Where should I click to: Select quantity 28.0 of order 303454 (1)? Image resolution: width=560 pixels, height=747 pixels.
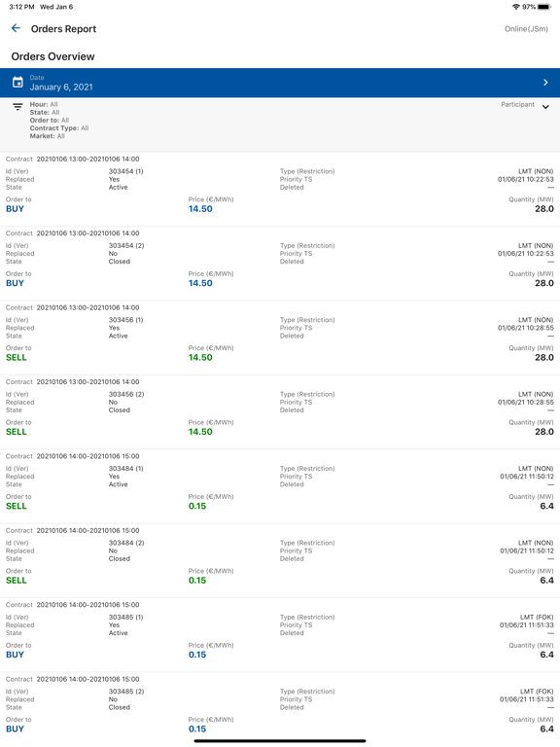pos(544,209)
